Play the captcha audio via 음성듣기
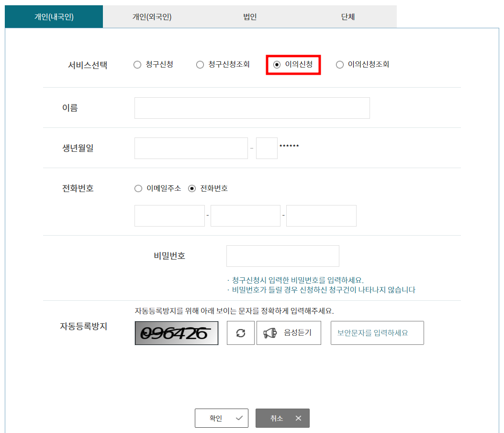The height and width of the screenshot is (433, 504). tap(289, 333)
